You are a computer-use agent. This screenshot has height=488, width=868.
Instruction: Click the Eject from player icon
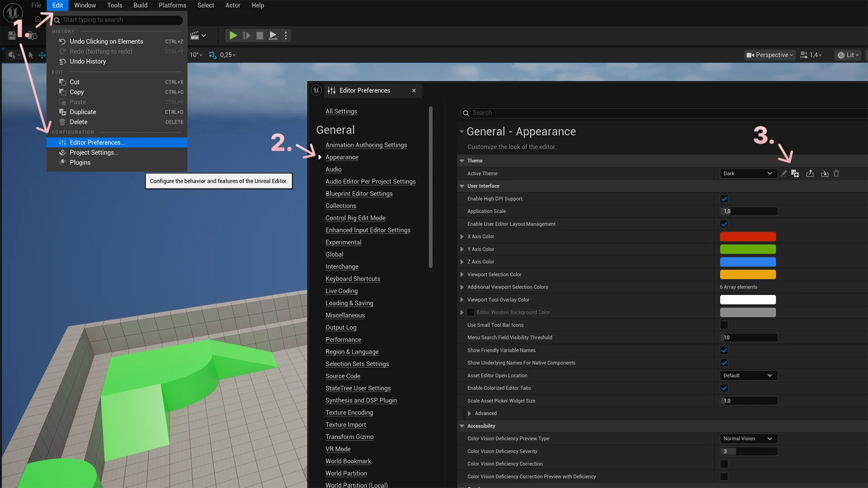pos(273,35)
